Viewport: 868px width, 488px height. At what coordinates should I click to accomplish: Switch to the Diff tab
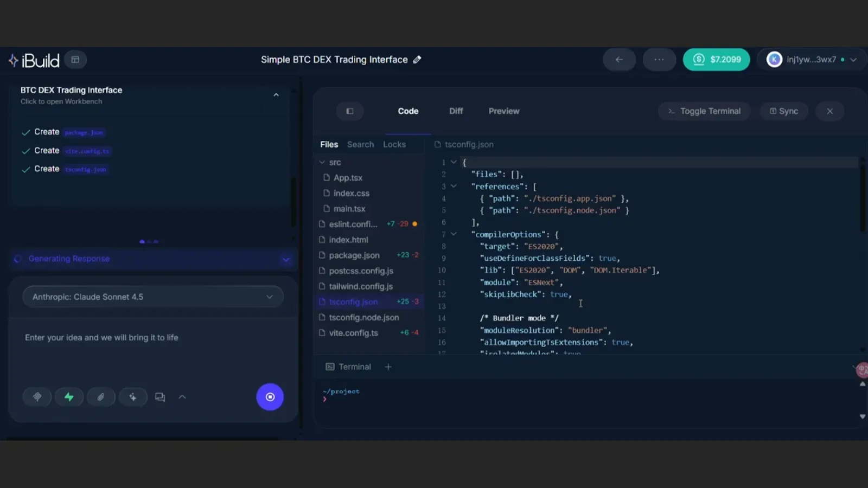point(456,111)
